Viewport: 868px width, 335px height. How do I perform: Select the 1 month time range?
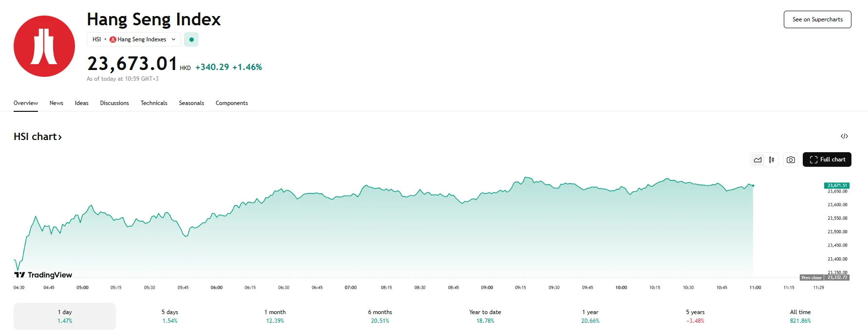[275, 316]
